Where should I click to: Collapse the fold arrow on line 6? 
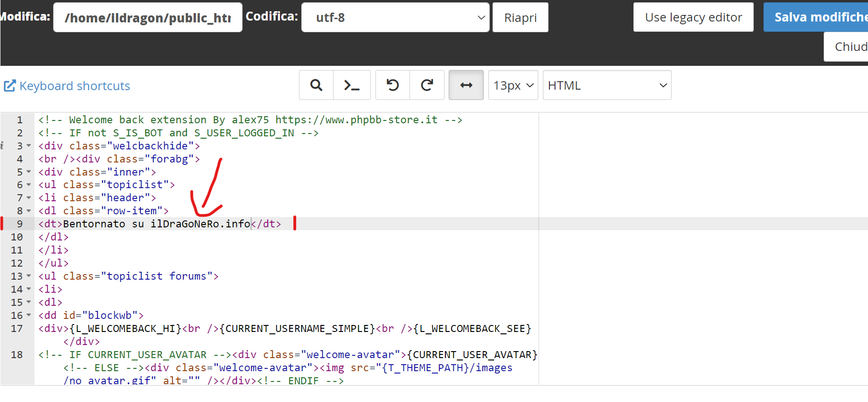29,185
